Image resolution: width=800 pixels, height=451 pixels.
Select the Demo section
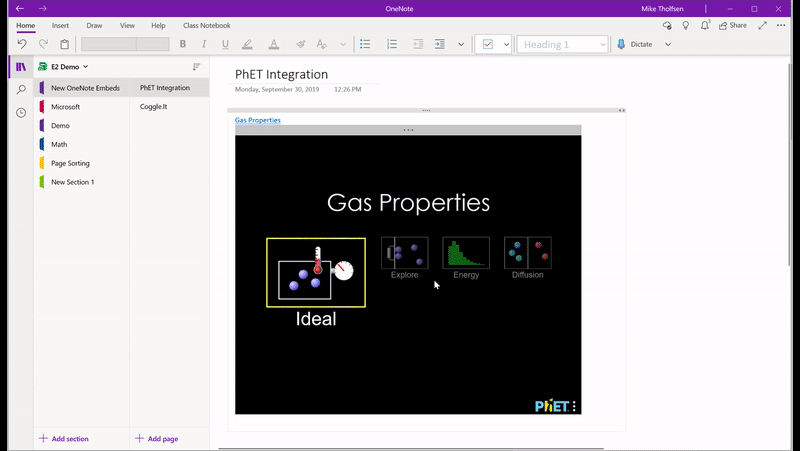tap(82, 126)
